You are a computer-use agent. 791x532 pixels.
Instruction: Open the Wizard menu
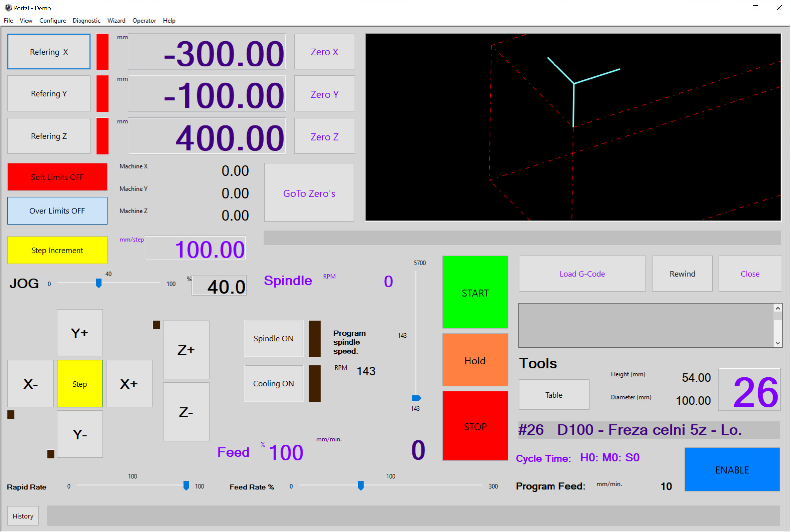(116, 20)
